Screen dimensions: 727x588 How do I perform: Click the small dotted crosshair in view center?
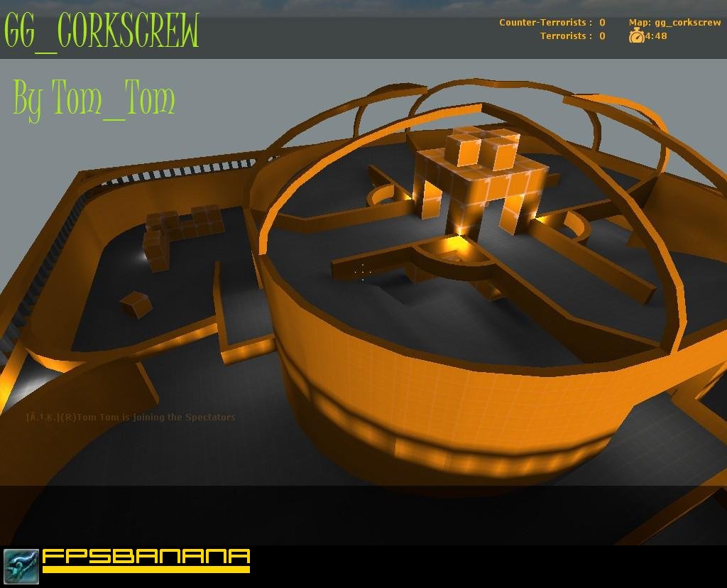tap(363, 272)
